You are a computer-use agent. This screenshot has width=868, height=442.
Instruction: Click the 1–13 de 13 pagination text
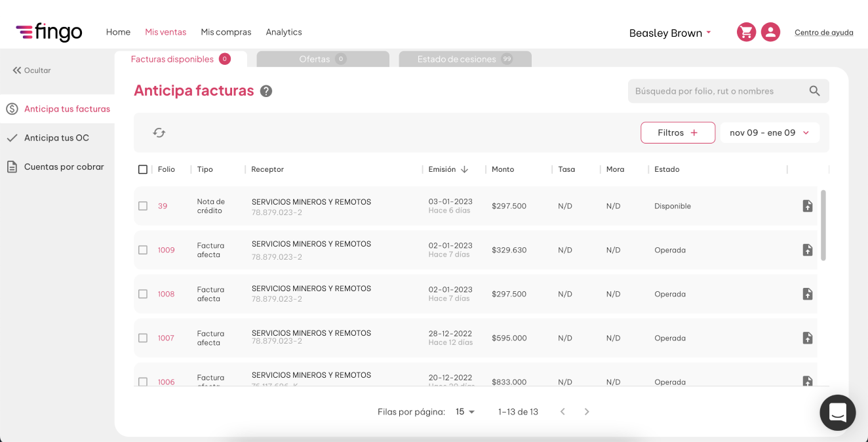coord(518,412)
